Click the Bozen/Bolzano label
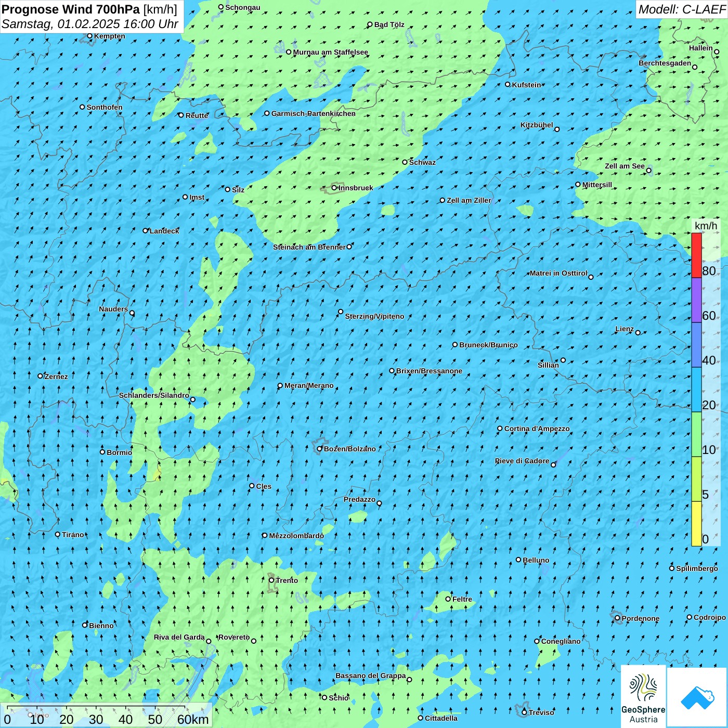 click(349, 449)
